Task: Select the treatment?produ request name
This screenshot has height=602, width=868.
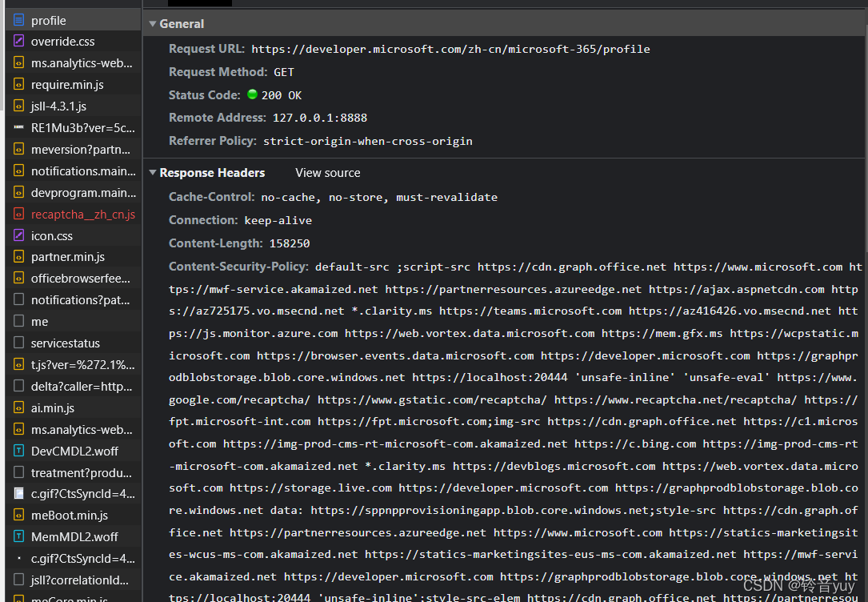Action: [x=82, y=472]
